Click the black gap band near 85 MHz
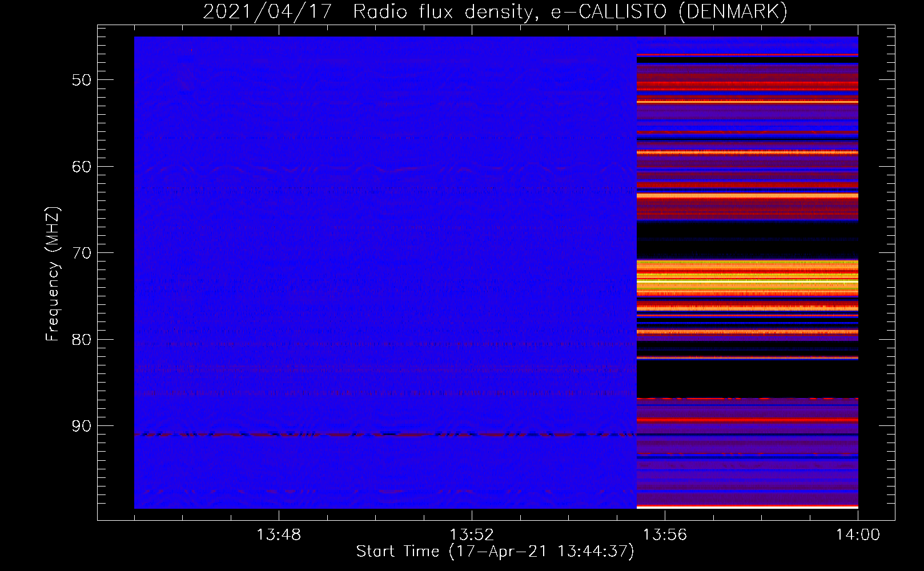 748,379
